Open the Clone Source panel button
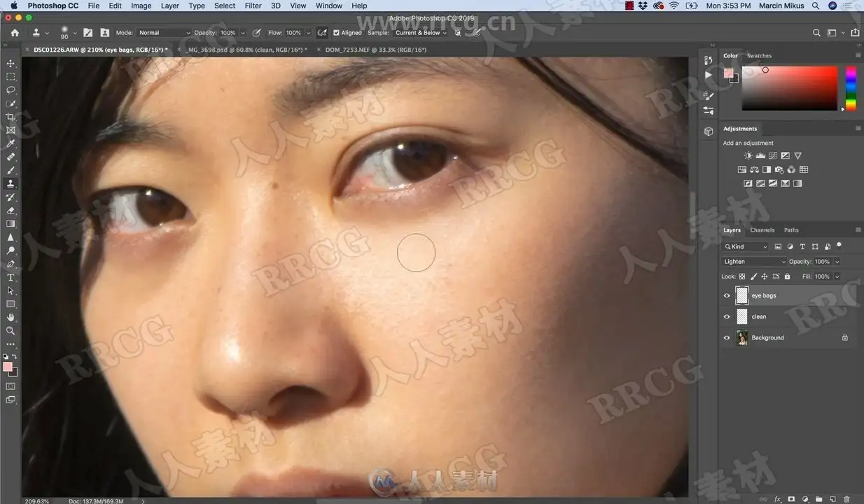Image resolution: width=864 pixels, height=504 pixels. coord(104,33)
